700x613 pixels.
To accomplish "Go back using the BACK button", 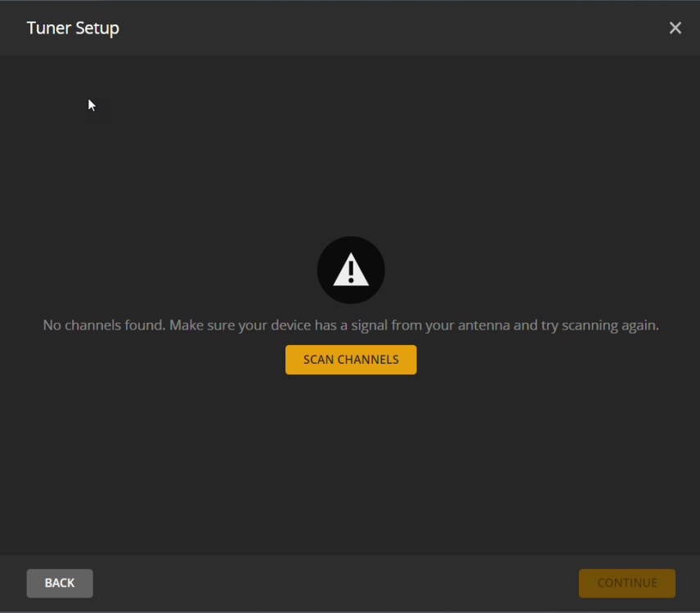I will (60, 583).
